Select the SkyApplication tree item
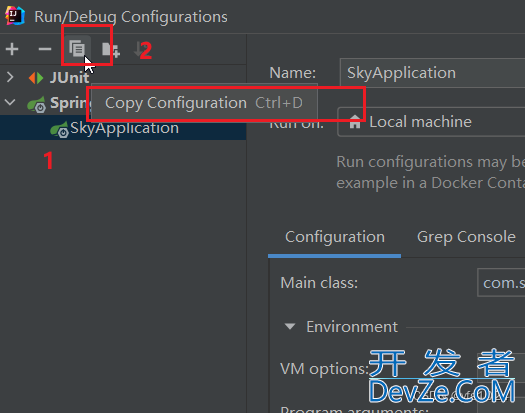525x413 pixels. coord(123,128)
